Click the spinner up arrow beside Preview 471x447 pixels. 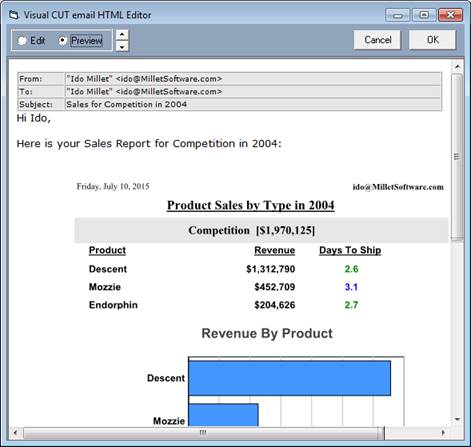coord(122,35)
